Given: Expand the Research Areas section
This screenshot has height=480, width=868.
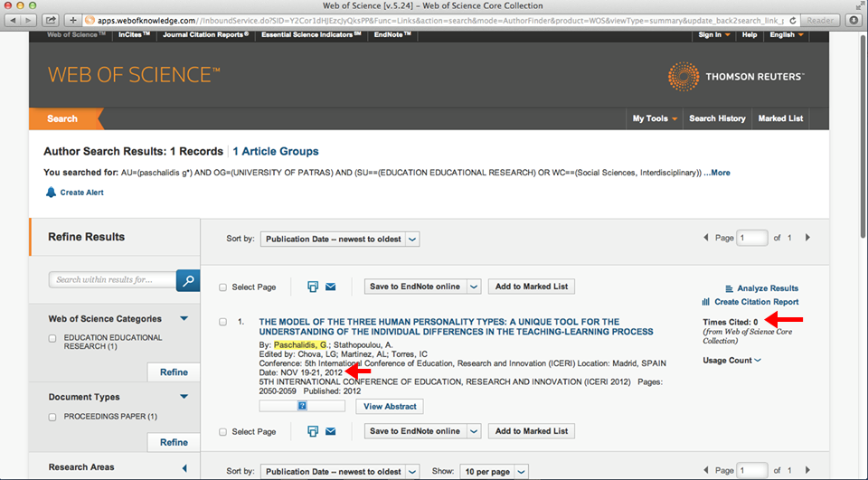Looking at the screenshot, I should pos(184,468).
